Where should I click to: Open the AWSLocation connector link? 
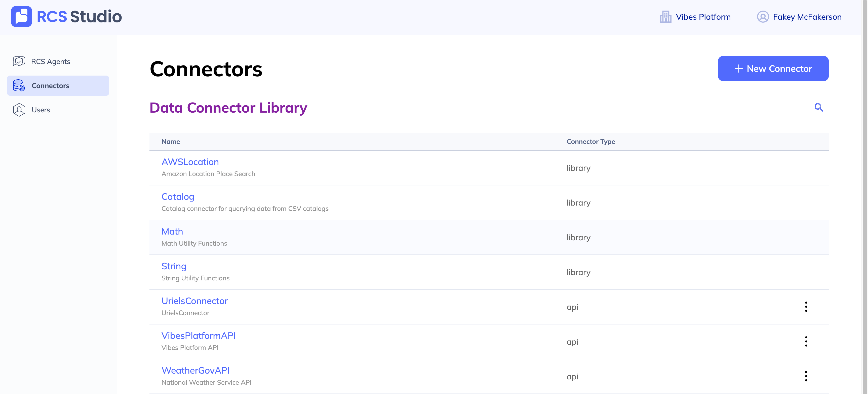click(x=190, y=162)
